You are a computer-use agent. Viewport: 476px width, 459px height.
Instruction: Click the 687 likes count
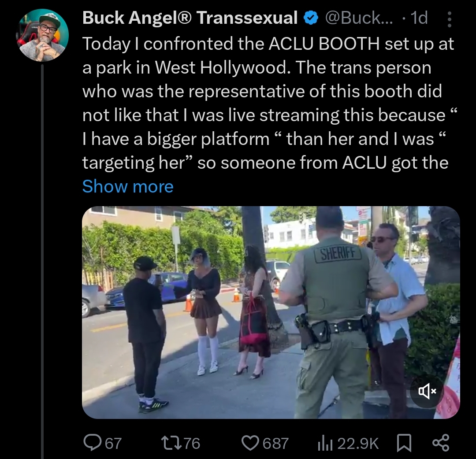click(x=275, y=443)
